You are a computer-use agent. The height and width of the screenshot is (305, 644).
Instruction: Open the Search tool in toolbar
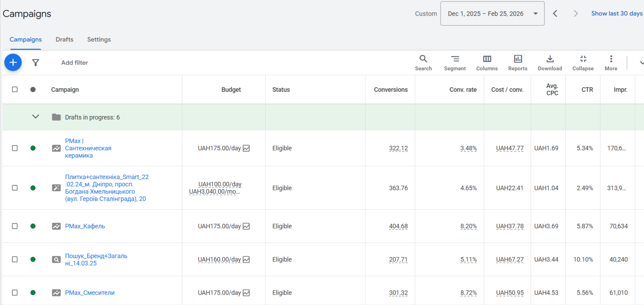coord(423,63)
